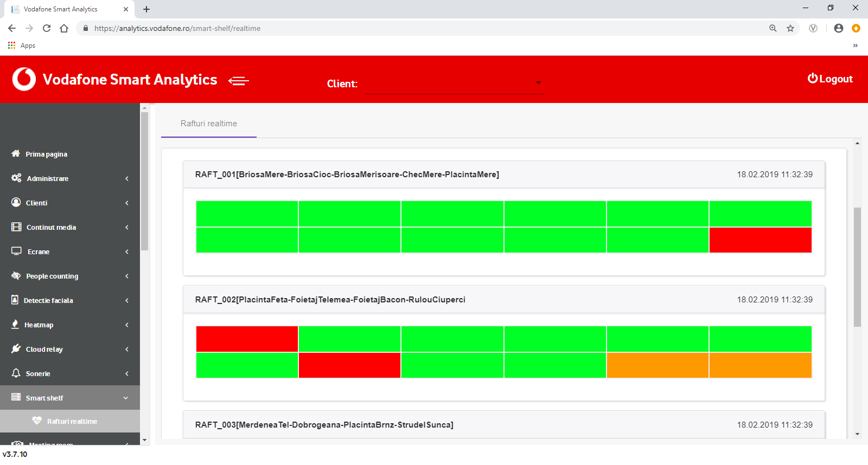Viewport: 868px width, 465px height.
Task: Click the orange browser update icon
Action: (856, 28)
